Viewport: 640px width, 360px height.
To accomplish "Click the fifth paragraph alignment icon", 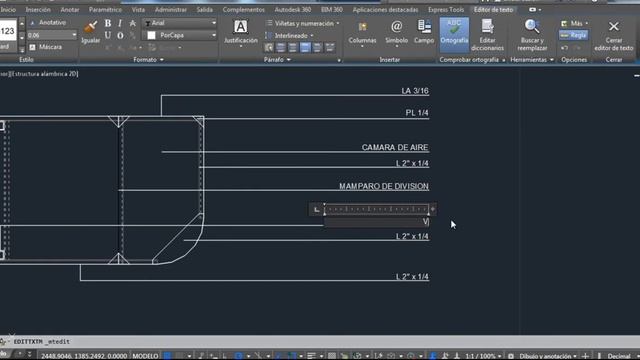I will click(x=317, y=48).
